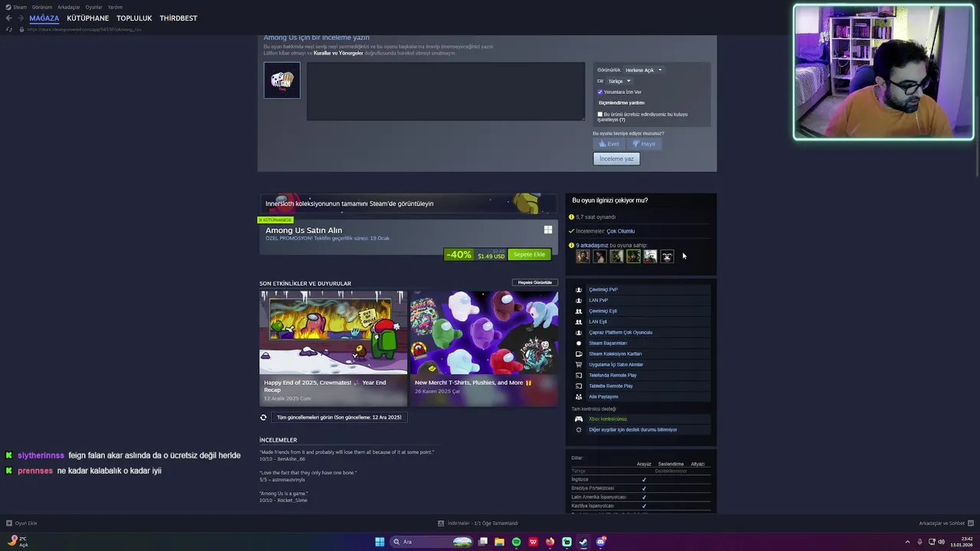Open the Windows Start menu
Image resolution: width=980 pixels, height=551 pixels.
pyautogui.click(x=380, y=542)
